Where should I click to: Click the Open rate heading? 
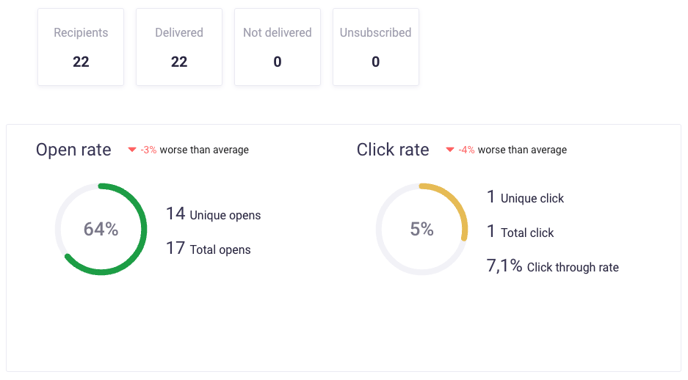tap(74, 150)
